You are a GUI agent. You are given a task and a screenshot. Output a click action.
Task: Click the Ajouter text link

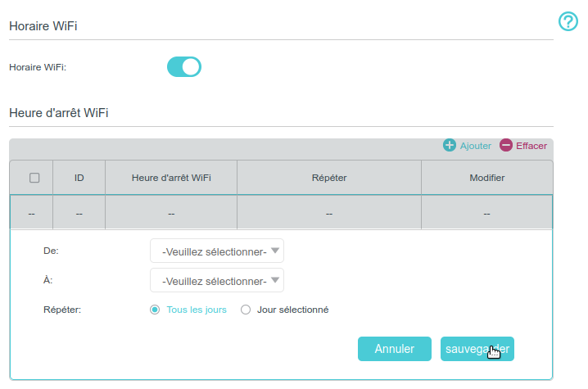475,146
